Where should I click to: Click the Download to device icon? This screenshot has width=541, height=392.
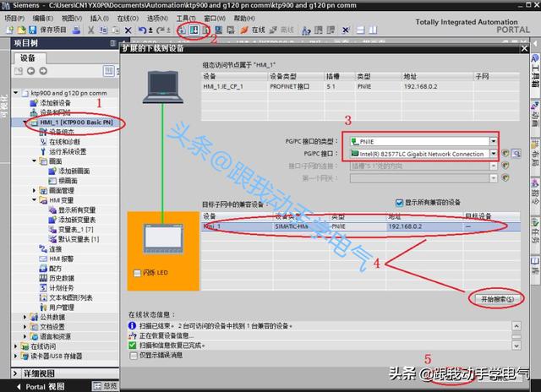tap(194, 30)
